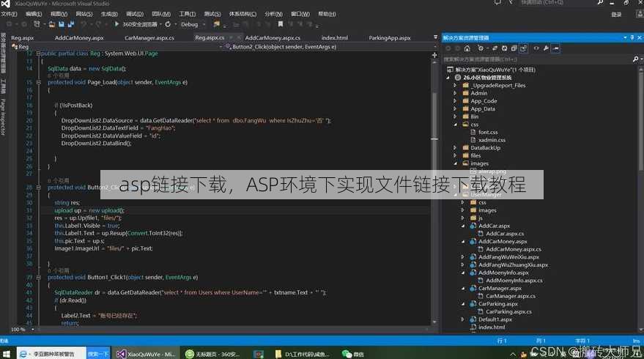Click the green Start debugging arrow

(116, 24)
